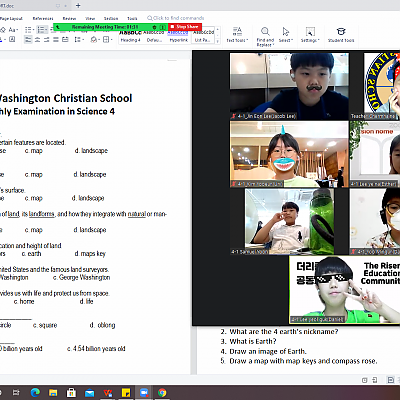Open Student Tools

click(x=341, y=35)
